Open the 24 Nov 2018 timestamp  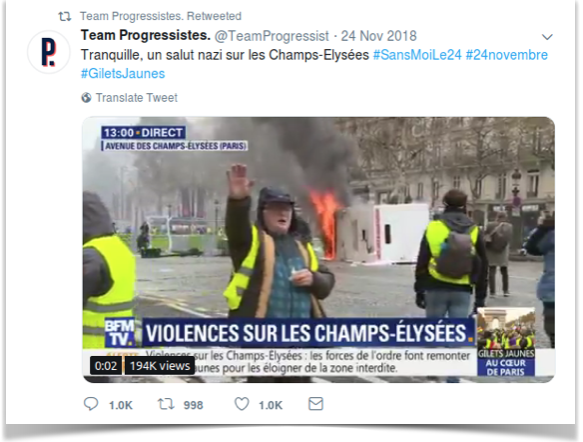[x=379, y=36]
